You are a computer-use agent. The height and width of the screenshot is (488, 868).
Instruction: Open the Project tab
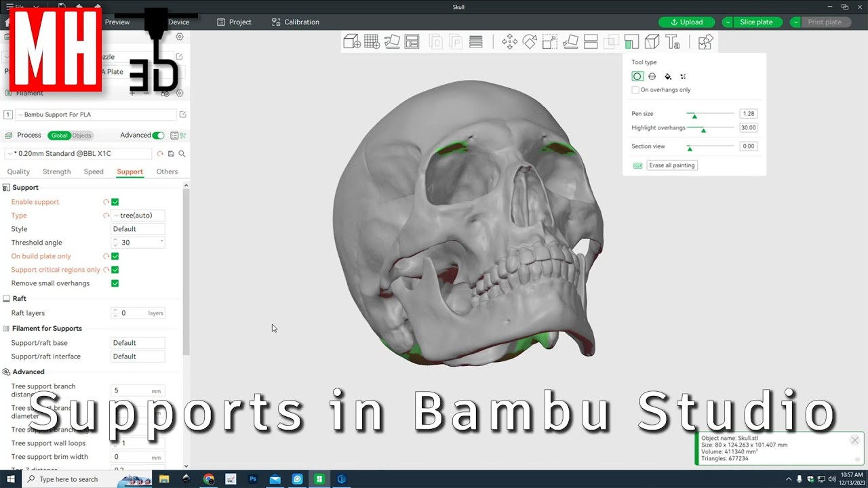[x=234, y=22]
